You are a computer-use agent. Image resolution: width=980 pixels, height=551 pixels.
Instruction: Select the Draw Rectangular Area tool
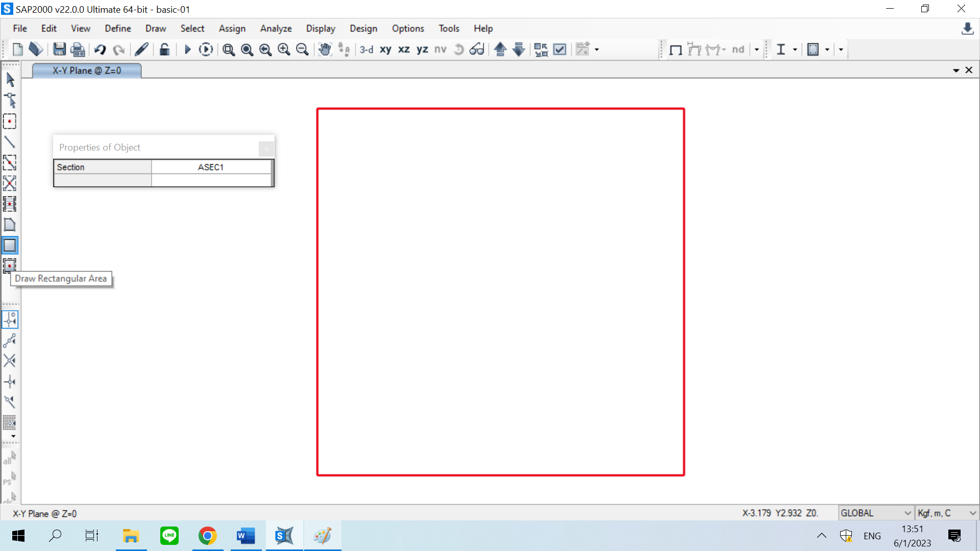tap(10, 245)
